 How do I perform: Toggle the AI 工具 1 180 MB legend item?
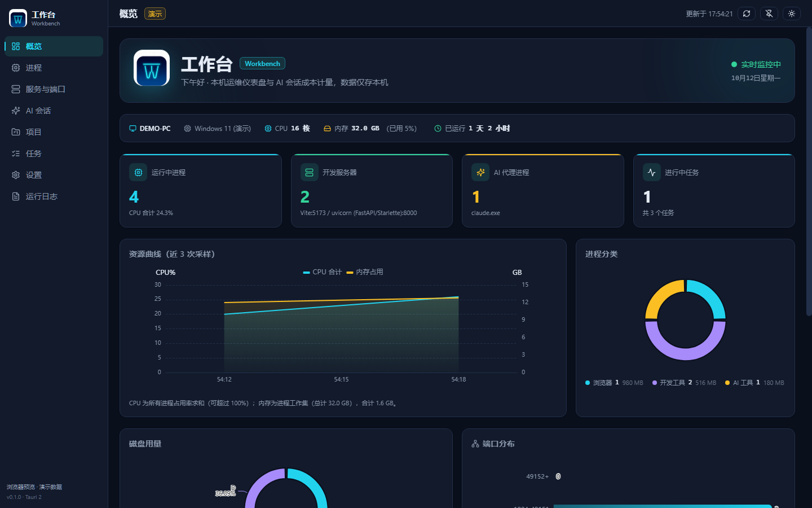[754, 383]
